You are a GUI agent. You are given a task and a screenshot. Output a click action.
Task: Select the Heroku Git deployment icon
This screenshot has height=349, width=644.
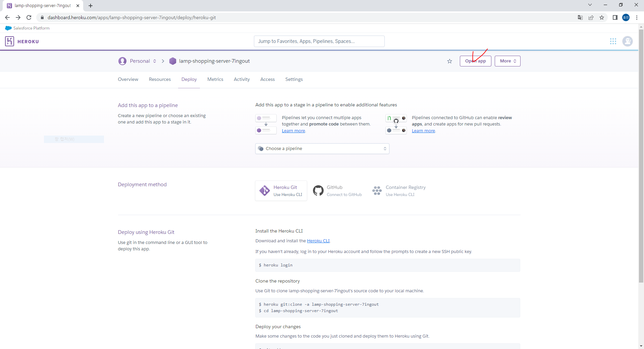265,191
